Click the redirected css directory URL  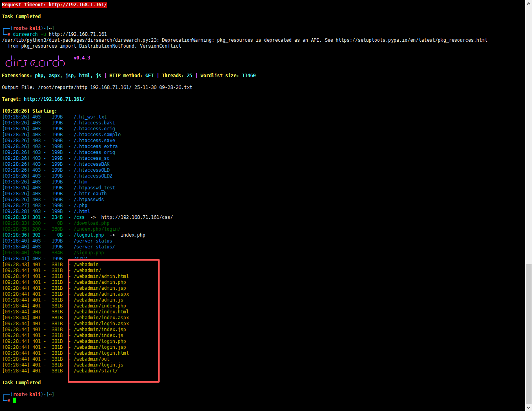click(137, 217)
